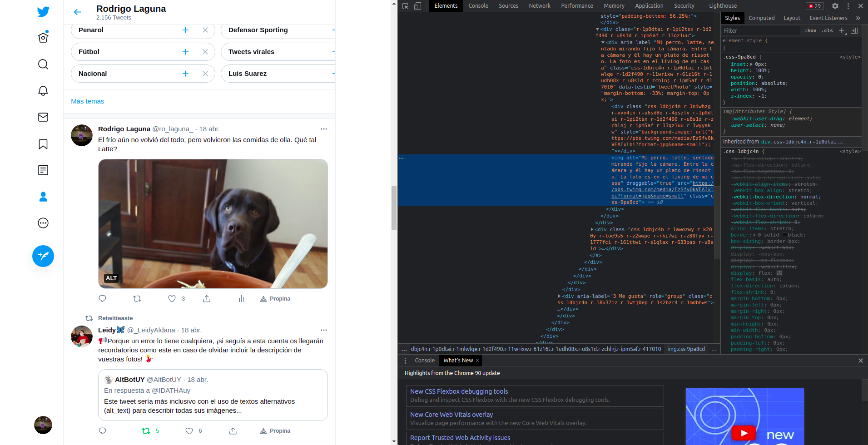Add new style rule plus icon
Screen dimensions: 868x445
point(842,30)
